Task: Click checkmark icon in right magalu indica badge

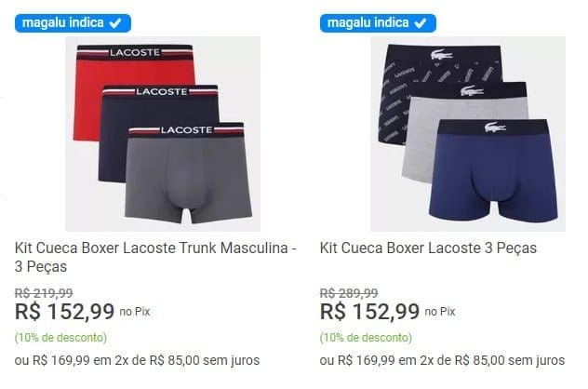Action: click(421, 23)
